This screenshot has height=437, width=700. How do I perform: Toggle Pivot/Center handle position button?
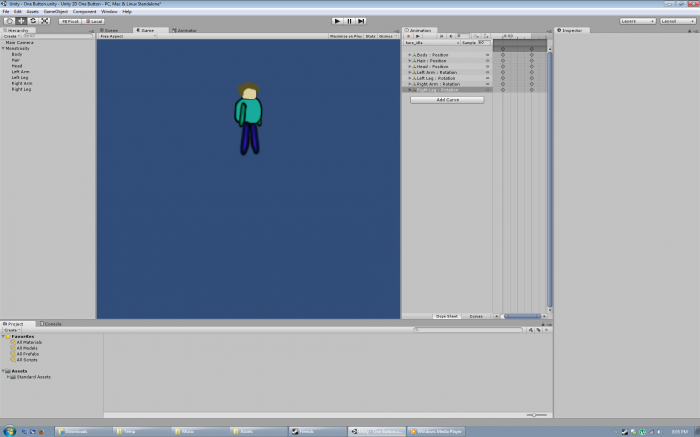(70, 21)
